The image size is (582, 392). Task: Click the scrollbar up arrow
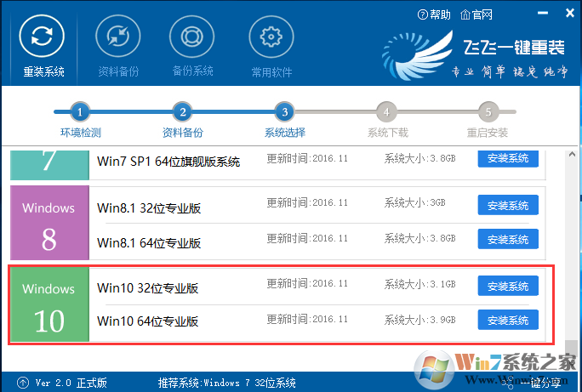572,154
